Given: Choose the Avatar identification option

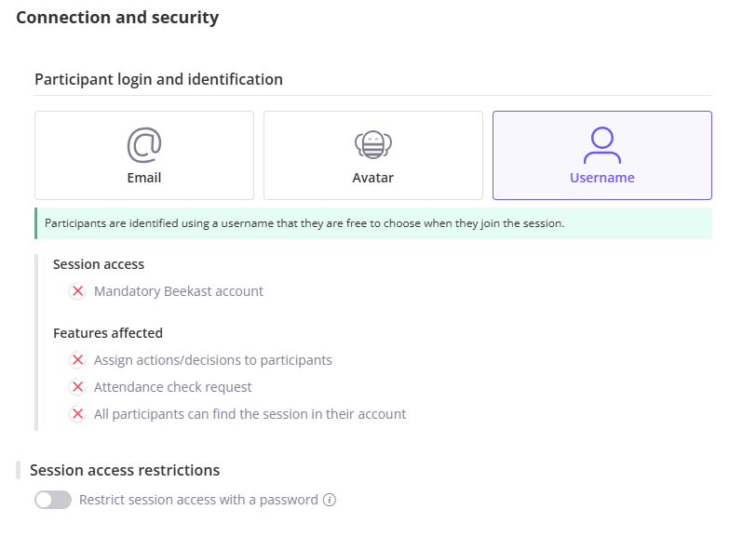Looking at the screenshot, I should (x=373, y=155).
